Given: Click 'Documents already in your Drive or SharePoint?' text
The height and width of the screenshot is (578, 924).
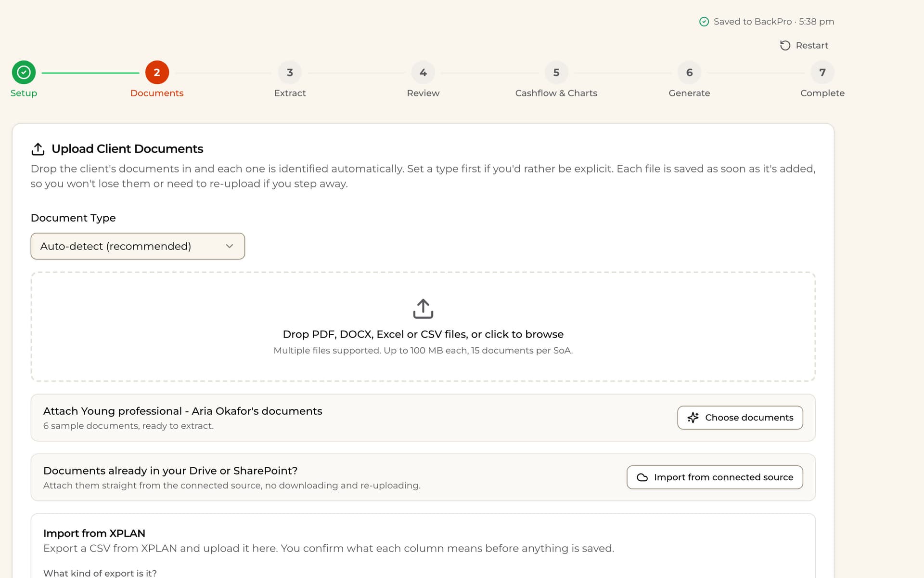Looking at the screenshot, I should [170, 471].
